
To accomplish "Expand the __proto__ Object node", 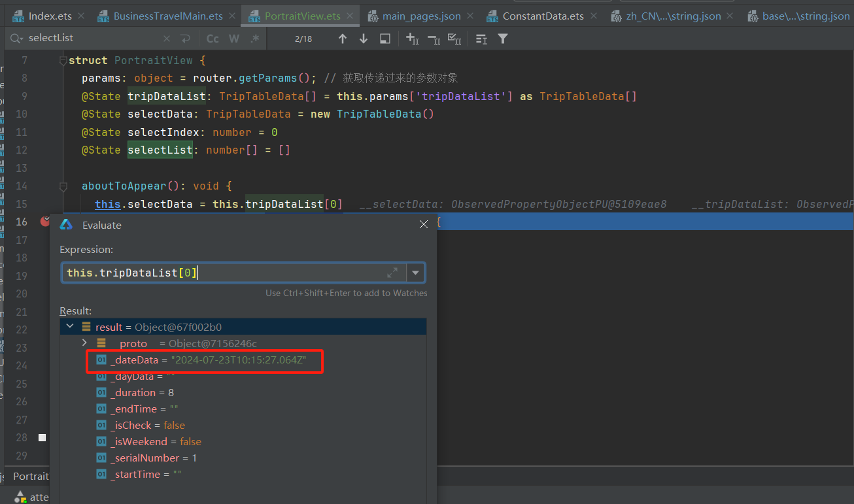I will [x=84, y=343].
